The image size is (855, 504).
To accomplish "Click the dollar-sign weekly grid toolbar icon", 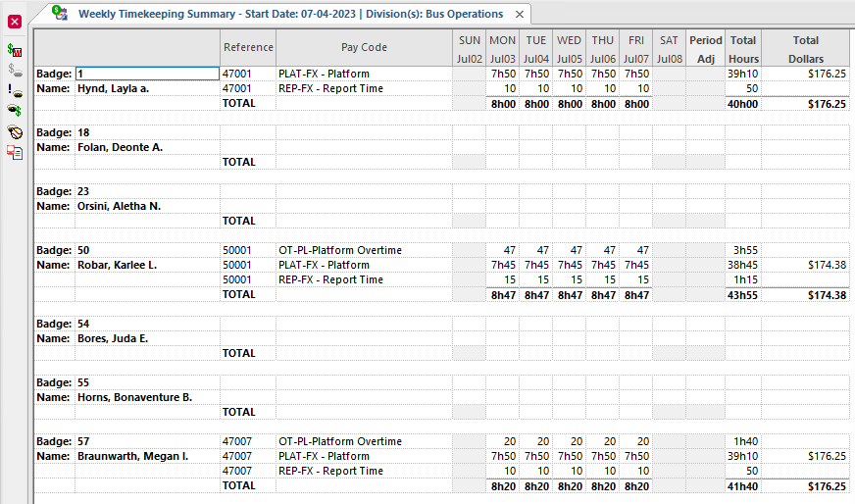I will [x=15, y=50].
